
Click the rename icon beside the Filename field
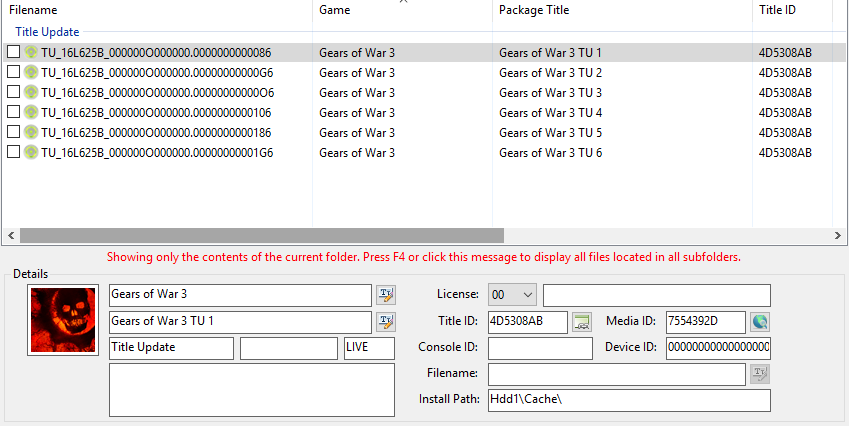(x=760, y=374)
